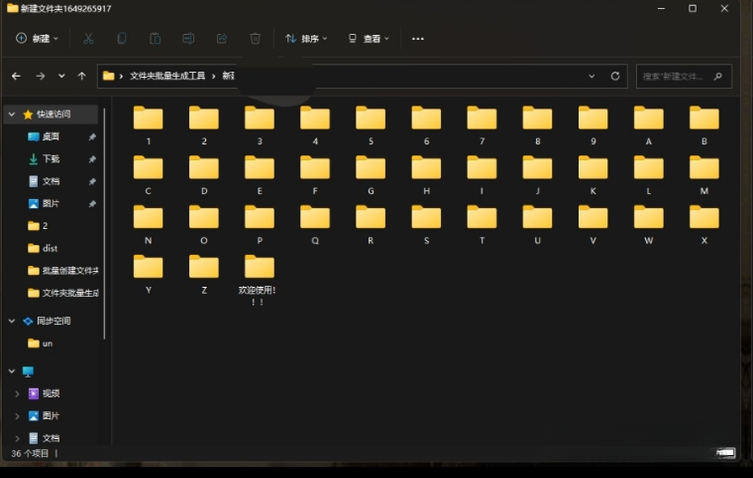This screenshot has width=753, height=478.
Task: Select folder named 9
Action: click(593, 125)
